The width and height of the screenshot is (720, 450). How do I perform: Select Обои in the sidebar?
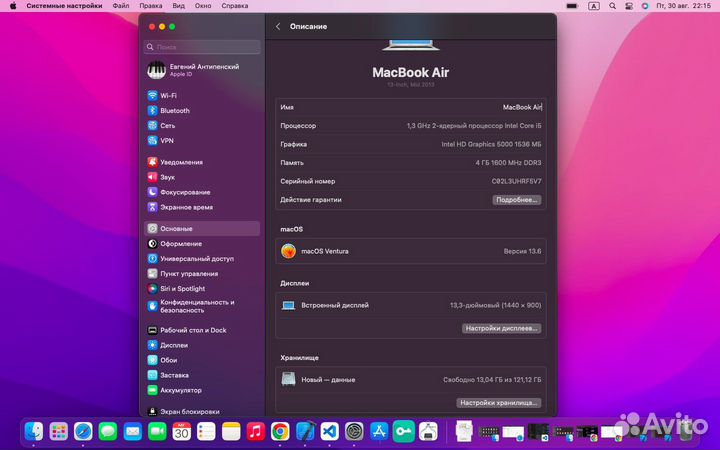(162, 360)
